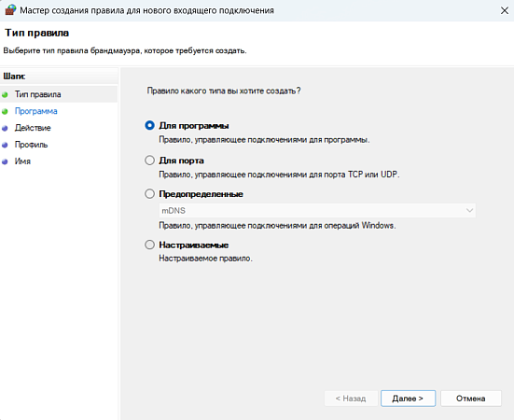
Task: Select the Для порта radio button
Action: [149, 161]
